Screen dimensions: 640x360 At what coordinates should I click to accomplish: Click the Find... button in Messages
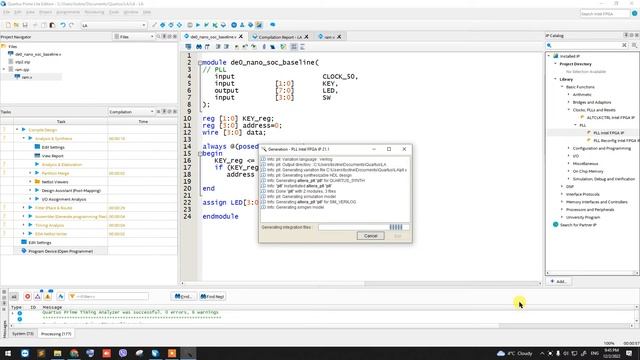click(183, 296)
